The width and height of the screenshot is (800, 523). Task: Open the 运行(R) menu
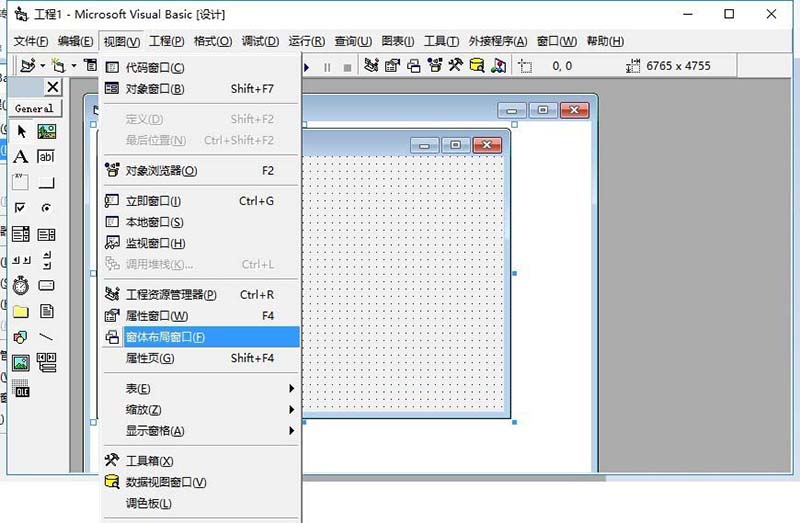tap(307, 41)
